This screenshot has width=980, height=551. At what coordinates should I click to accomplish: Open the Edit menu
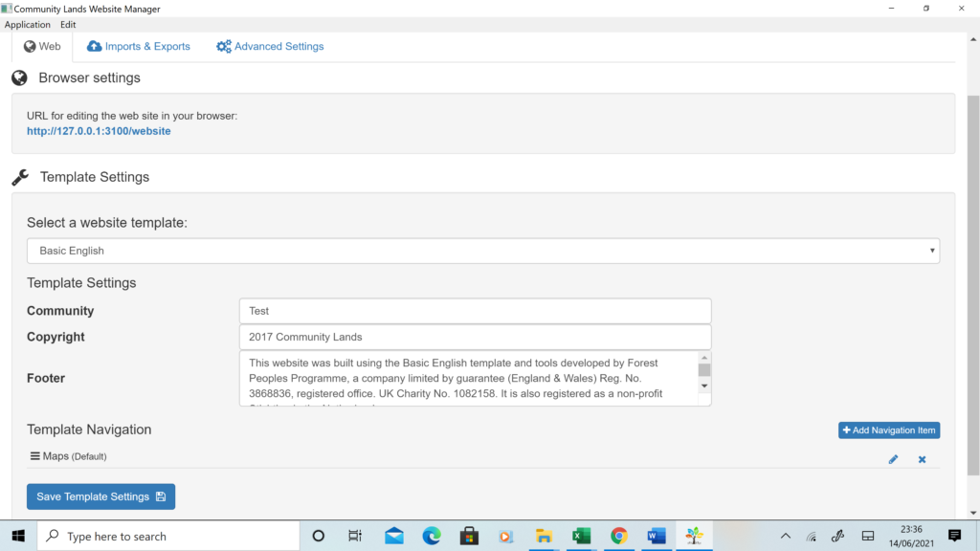(x=68, y=25)
